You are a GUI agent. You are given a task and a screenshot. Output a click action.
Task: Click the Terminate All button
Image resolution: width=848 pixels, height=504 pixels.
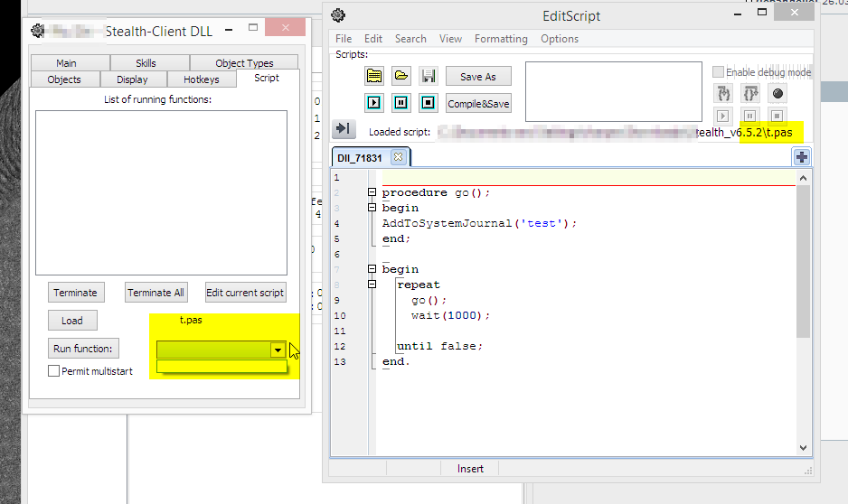tap(155, 293)
